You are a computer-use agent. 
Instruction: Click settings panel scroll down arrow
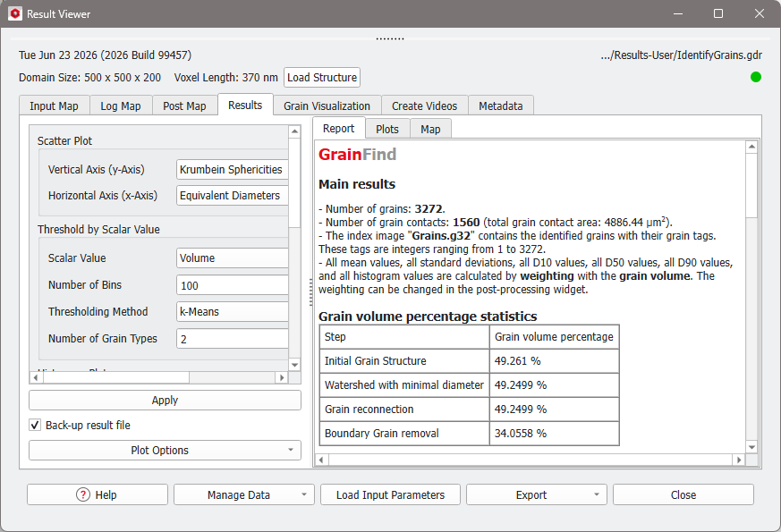click(294, 365)
